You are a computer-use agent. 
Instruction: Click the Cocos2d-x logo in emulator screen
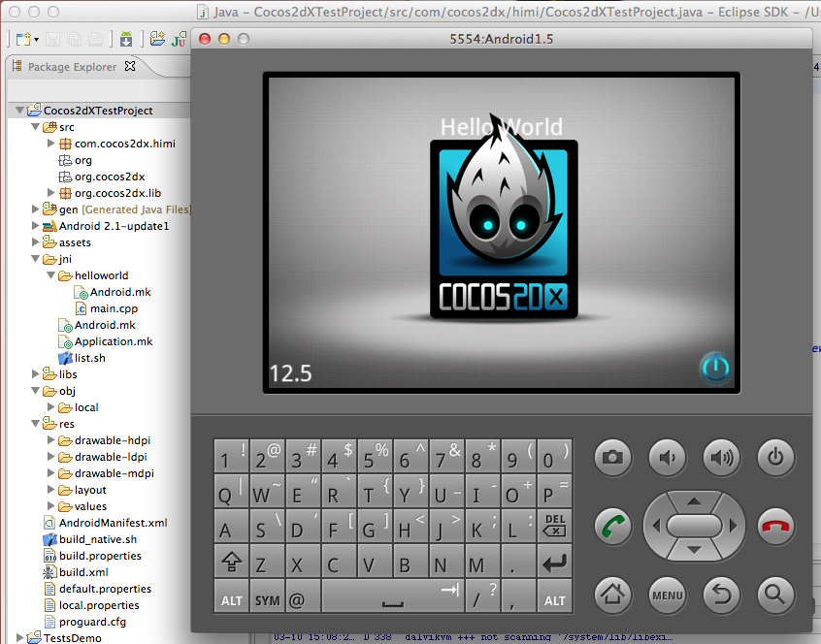tap(504, 217)
